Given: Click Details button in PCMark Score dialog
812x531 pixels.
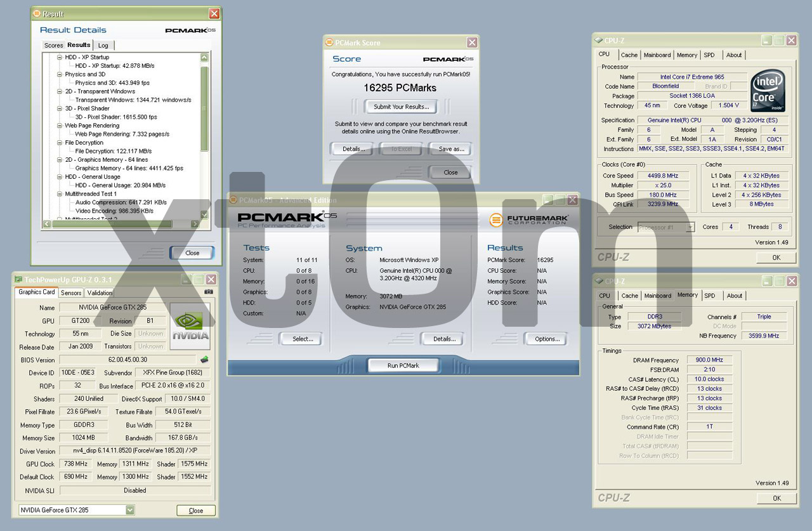Looking at the screenshot, I should click(x=353, y=149).
